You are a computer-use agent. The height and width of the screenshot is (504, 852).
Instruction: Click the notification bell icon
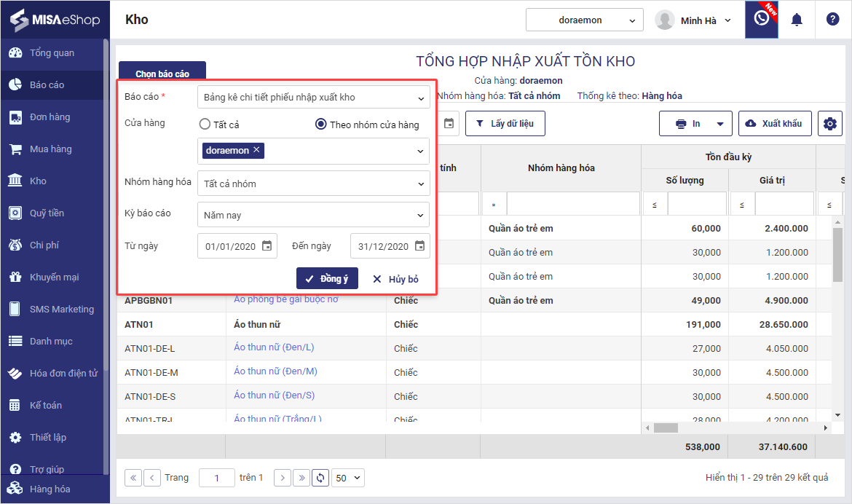797,20
